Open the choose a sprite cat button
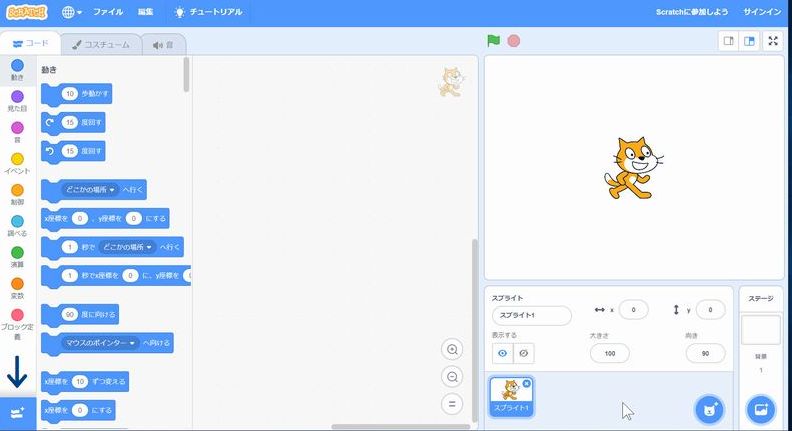 coord(709,409)
